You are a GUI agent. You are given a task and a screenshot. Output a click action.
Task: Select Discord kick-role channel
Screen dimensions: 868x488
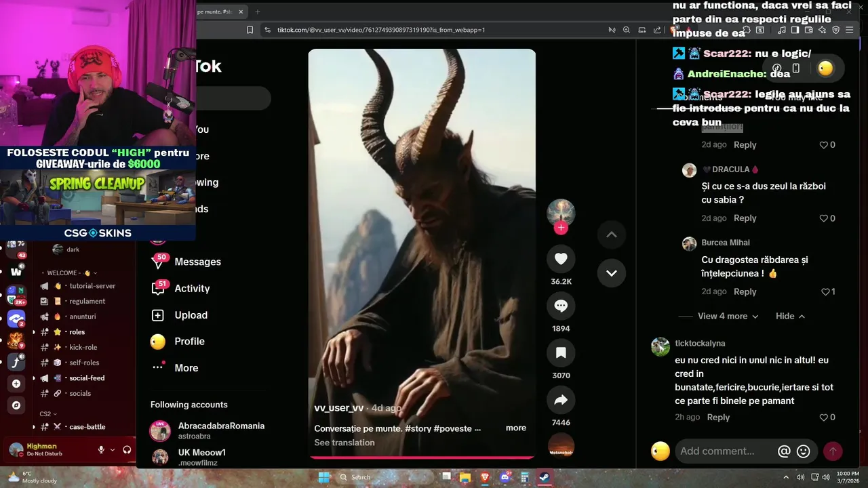85,347
